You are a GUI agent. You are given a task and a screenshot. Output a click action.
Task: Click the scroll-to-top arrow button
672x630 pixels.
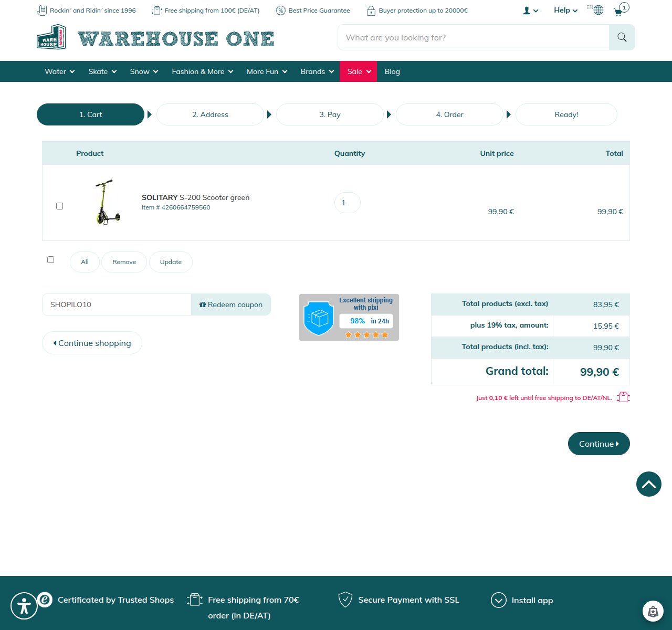tap(649, 484)
